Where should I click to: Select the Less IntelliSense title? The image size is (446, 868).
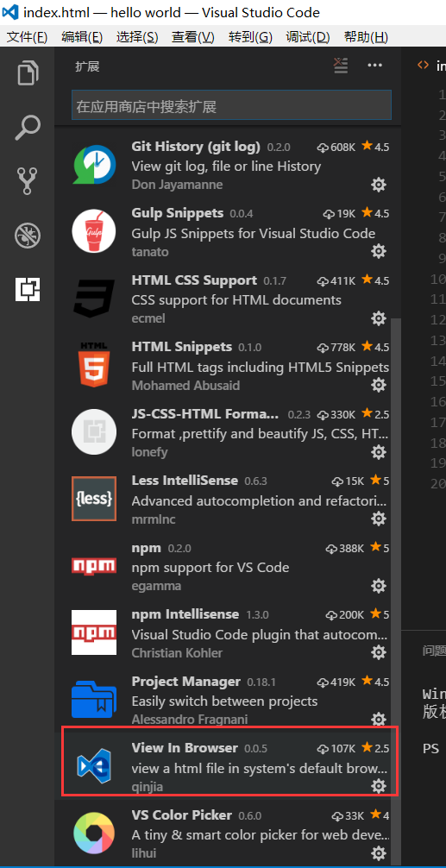point(185,481)
